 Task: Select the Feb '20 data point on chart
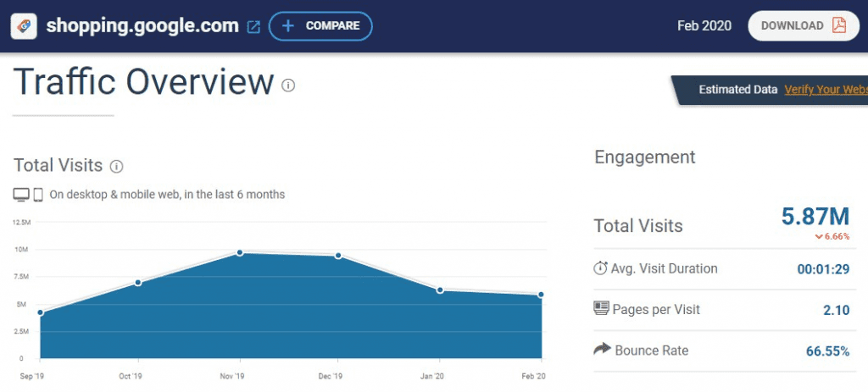pyautogui.click(x=541, y=295)
